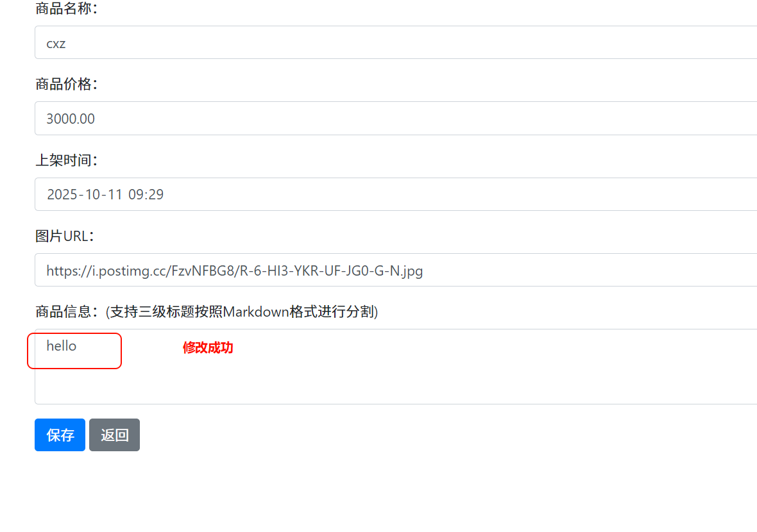The image size is (757, 532).
Task: Click the hello text in 商品信息 textarea
Action: pyautogui.click(x=62, y=346)
